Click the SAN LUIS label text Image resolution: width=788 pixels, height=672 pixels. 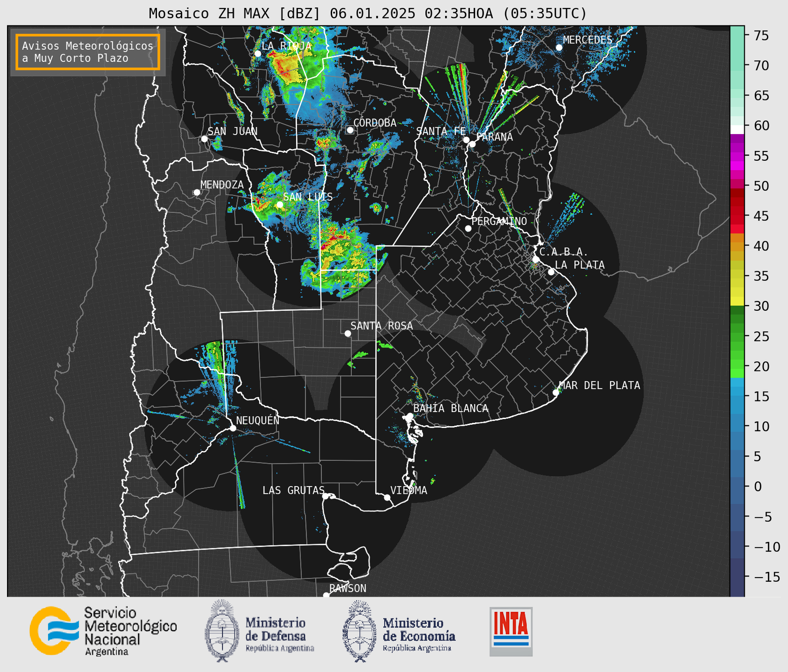(308, 197)
